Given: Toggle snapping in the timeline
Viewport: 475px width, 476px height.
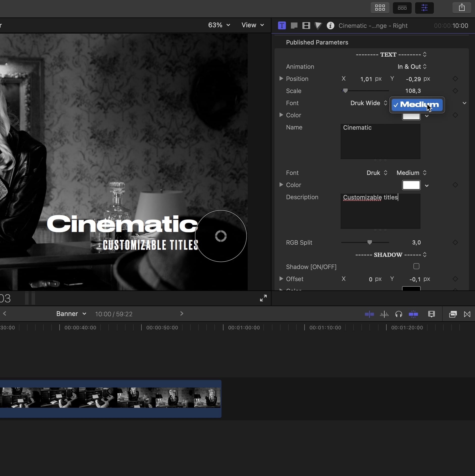Looking at the screenshot, I should point(413,314).
